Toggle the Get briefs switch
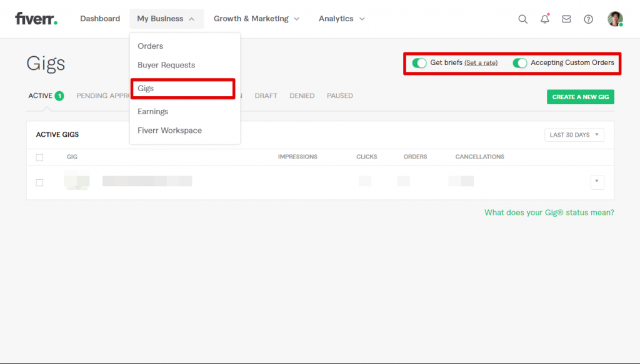Viewport: 640px width, 364px height. point(419,63)
